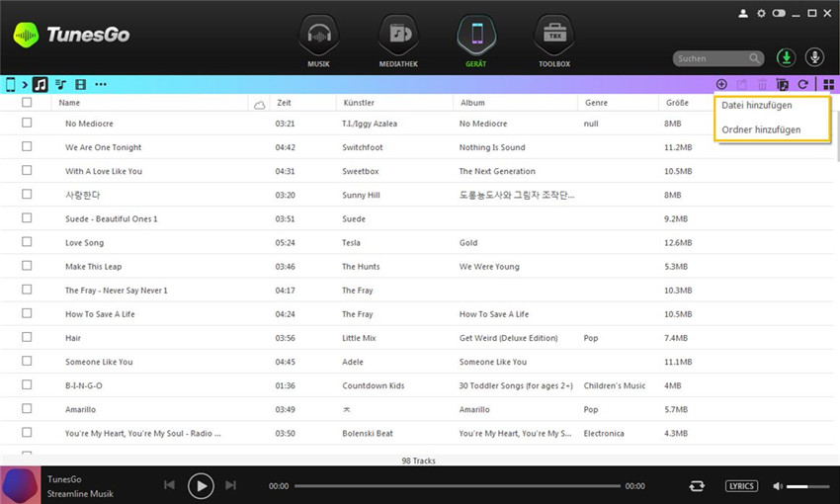This screenshot has width=840, height=504.
Task: Select the track named Hair
Action: pyautogui.click(x=73, y=338)
